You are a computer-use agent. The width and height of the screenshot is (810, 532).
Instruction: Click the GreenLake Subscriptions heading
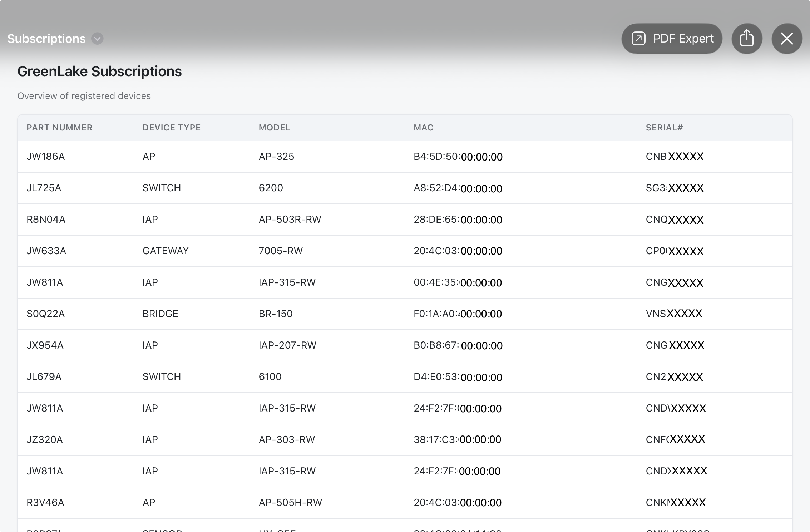pos(99,71)
